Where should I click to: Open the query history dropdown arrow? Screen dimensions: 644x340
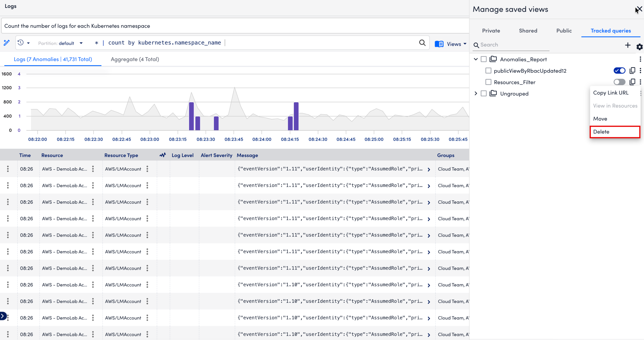28,43
